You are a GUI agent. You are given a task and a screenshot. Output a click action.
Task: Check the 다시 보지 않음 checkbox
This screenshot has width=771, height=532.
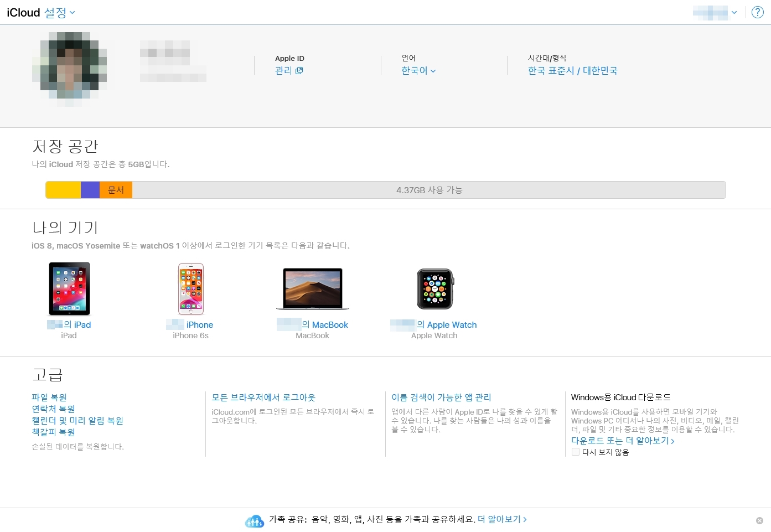pos(576,452)
